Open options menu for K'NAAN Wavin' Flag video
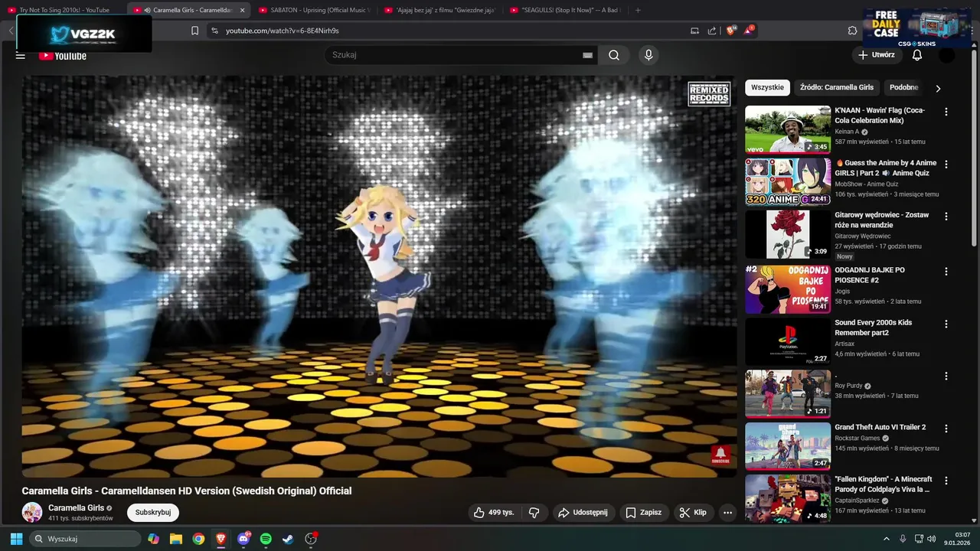The image size is (980, 551). coord(946,112)
